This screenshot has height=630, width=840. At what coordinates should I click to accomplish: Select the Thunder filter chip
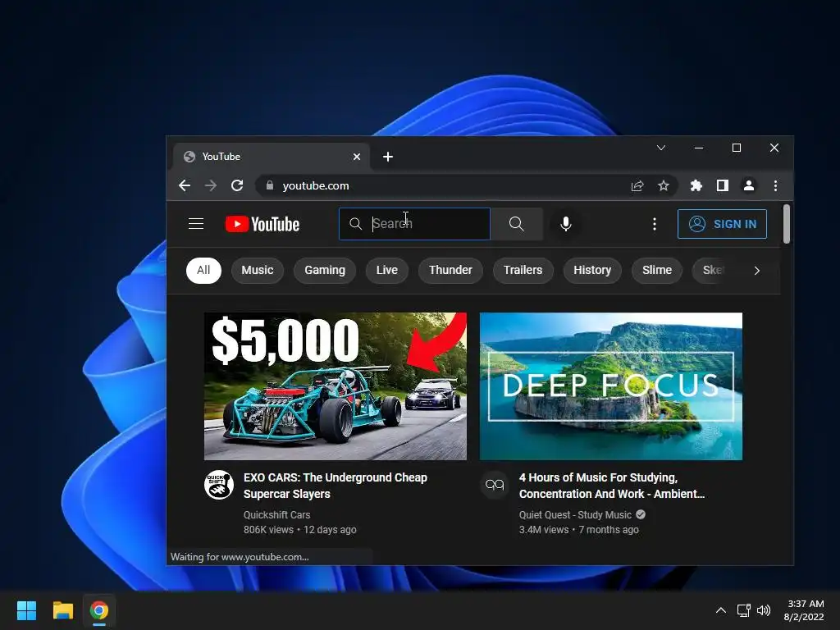coord(450,270)
